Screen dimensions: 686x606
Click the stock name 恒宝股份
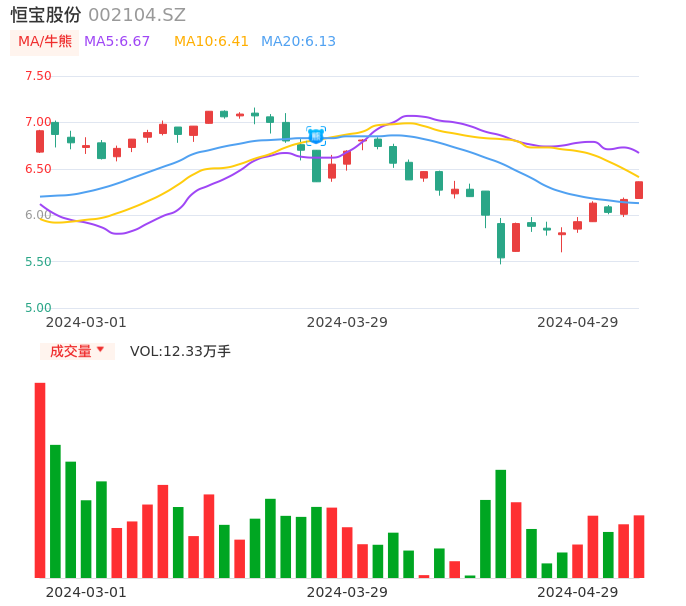(46, 15)
